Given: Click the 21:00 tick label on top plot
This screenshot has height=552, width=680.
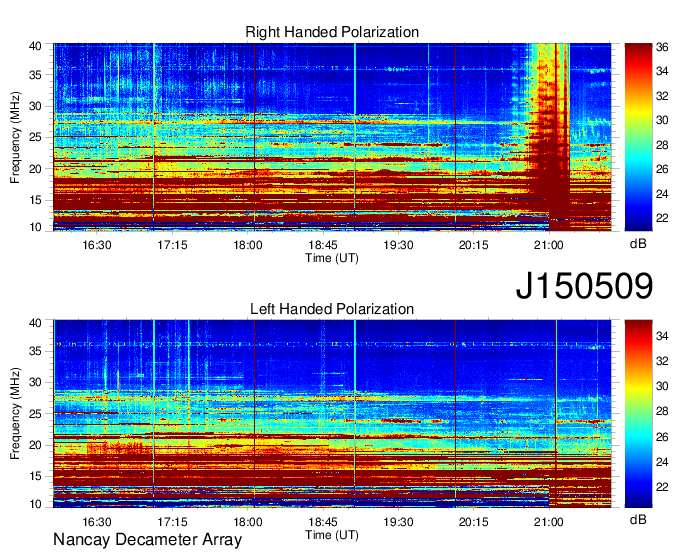Looking at the screenshot, I should click(x=549, y=245).
